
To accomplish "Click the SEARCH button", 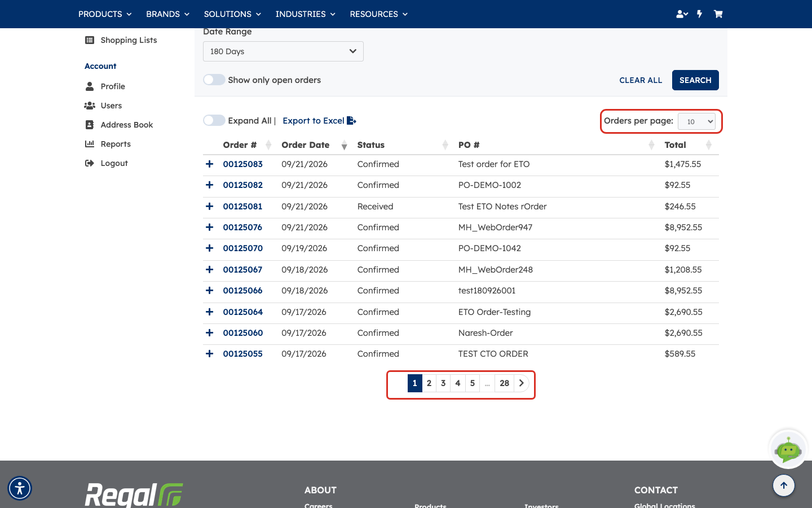I will click(695, 80).
